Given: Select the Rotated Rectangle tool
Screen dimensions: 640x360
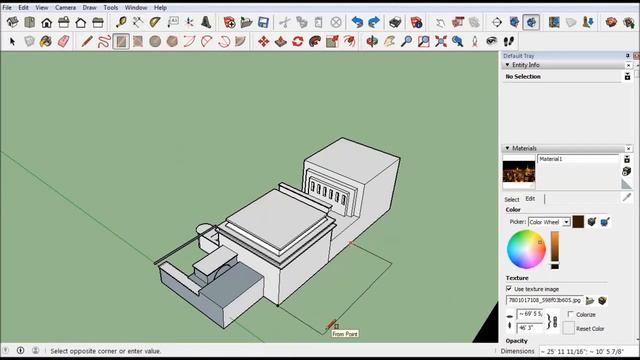Looking at the screenshot, I should coord(138,41).
